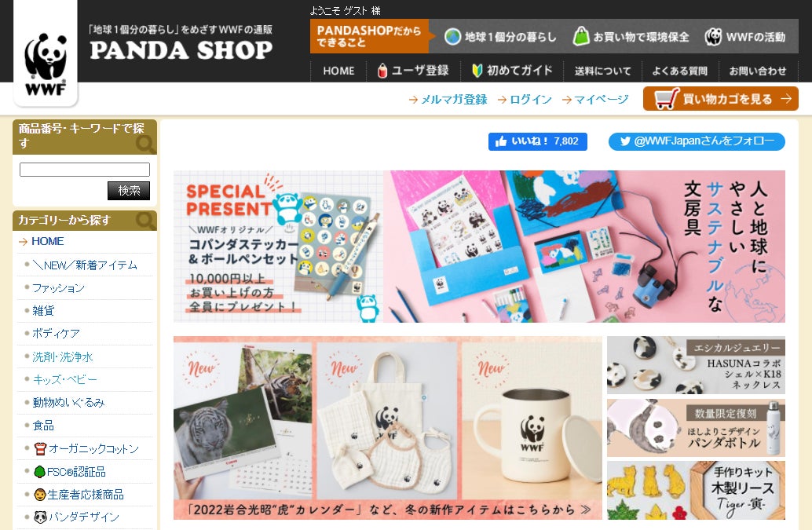Open the 初めてガイド menu item
Screen dimensions: 812x530
512,71
